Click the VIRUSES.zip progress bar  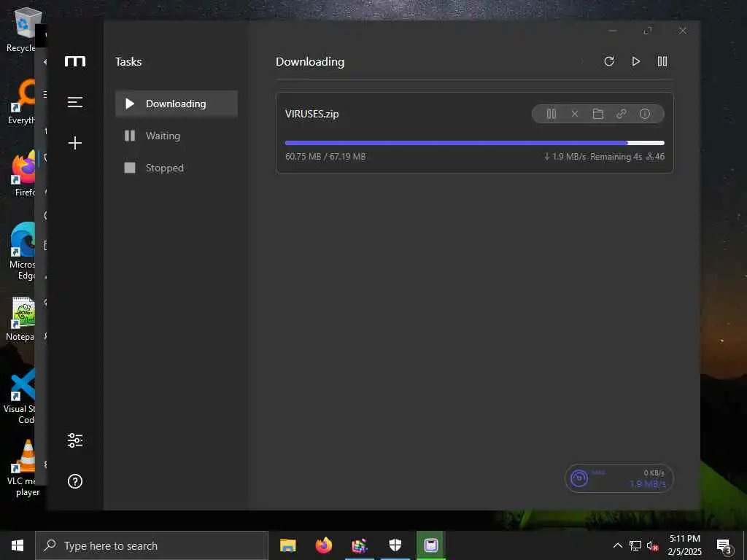[474, 143]
